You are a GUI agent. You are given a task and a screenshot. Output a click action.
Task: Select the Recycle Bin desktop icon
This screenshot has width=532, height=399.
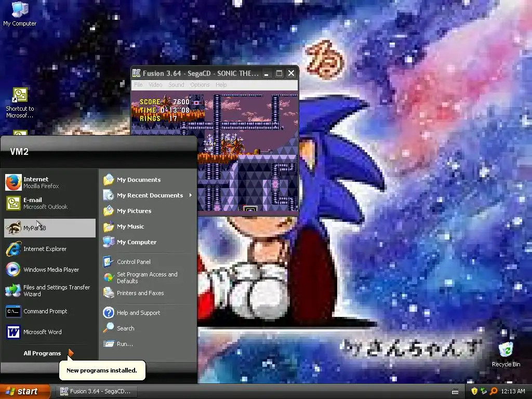click(x=506, y=354)
